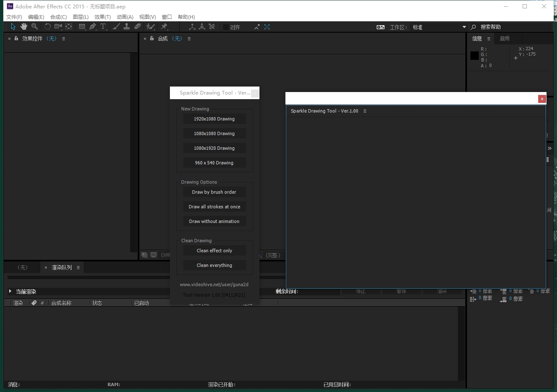Open the docked Sparkle Drawing Tool panel menu
The width and height of the screenshot is (557, 392).
click(x=365, y=111)
